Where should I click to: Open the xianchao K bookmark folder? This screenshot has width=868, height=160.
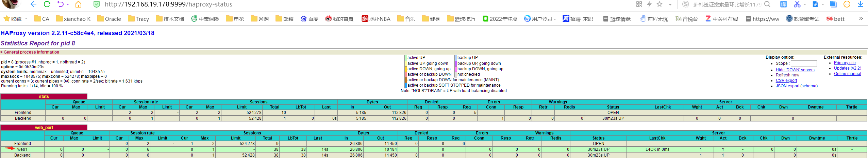pos(73,19)
